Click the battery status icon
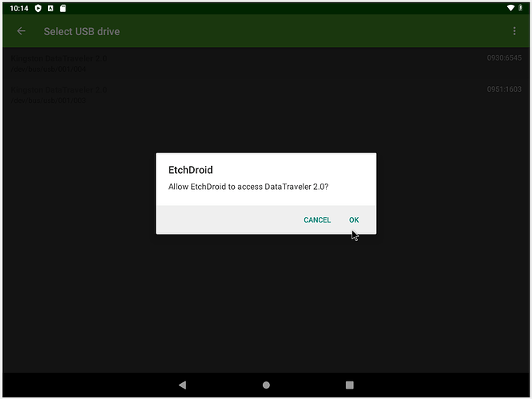The width and height of the screenshot is (532, 399). (x=521, y=8)
